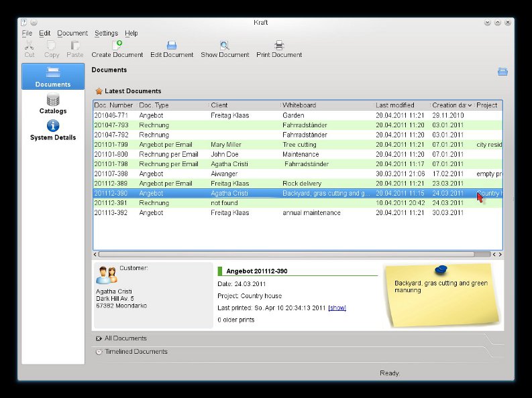Open Show Document from the toolbar
The width and height of the screenshot is (532, 398).
[225, 49]
